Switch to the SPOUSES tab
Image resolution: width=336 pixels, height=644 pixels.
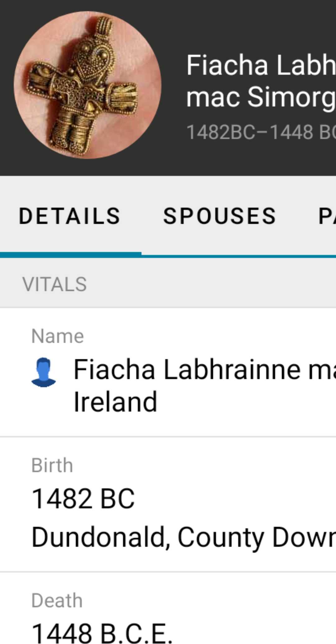(220, 216)
